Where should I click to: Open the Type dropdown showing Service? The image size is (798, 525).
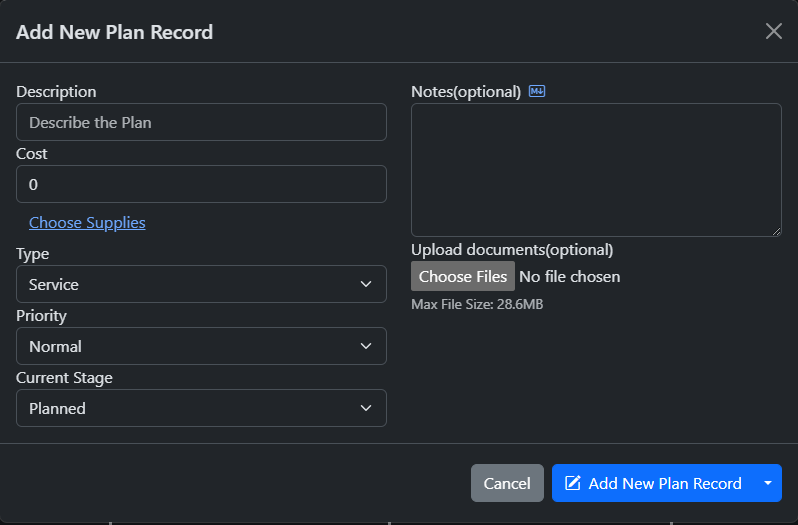[201, 284]
